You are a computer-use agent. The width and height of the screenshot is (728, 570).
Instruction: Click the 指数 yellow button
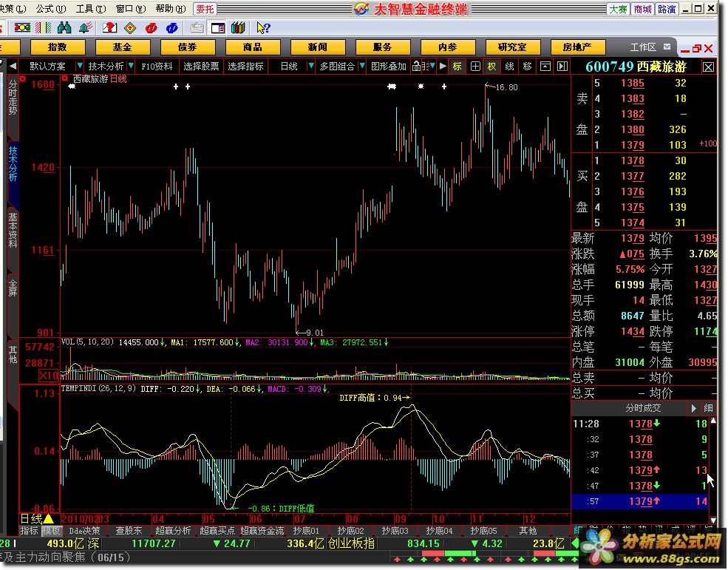pyautogui.click(x=58, y=47)
